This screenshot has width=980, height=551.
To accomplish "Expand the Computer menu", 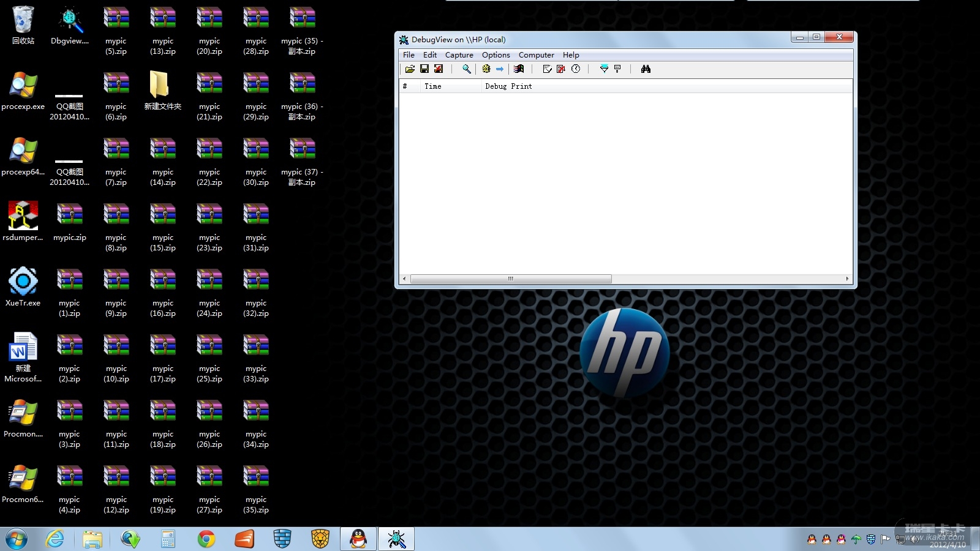I will click(536, 55).
